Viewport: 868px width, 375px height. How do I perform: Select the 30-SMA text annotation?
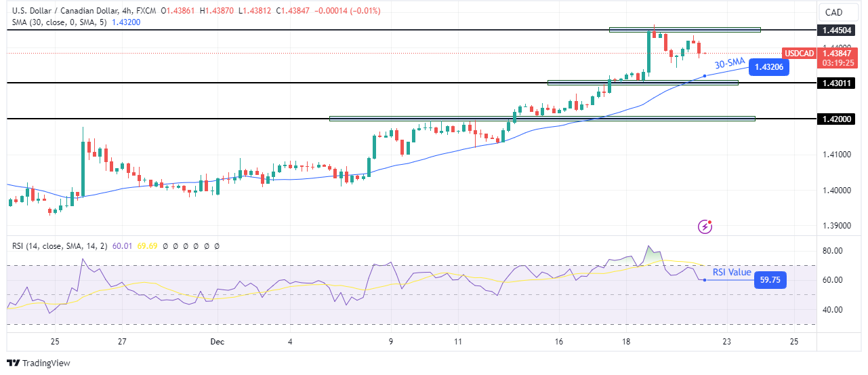730,63
